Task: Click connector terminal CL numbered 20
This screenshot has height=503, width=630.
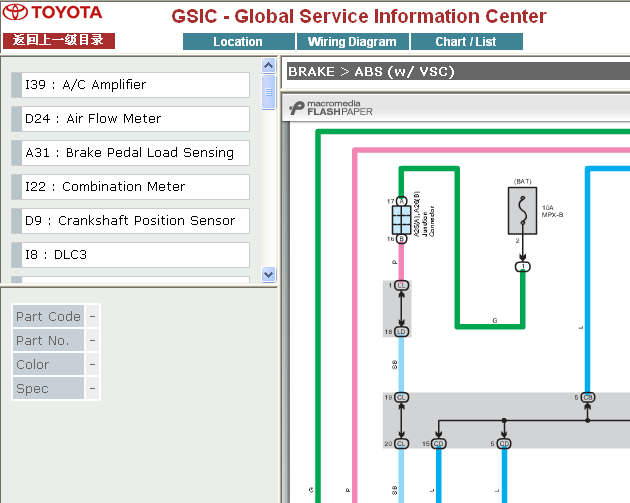Action: [x=401, y=444]
